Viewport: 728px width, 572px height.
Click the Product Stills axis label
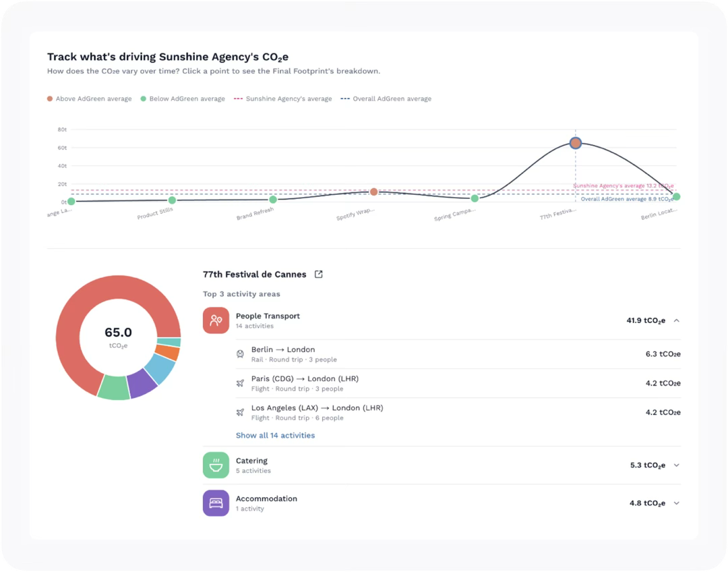point(155,213)
